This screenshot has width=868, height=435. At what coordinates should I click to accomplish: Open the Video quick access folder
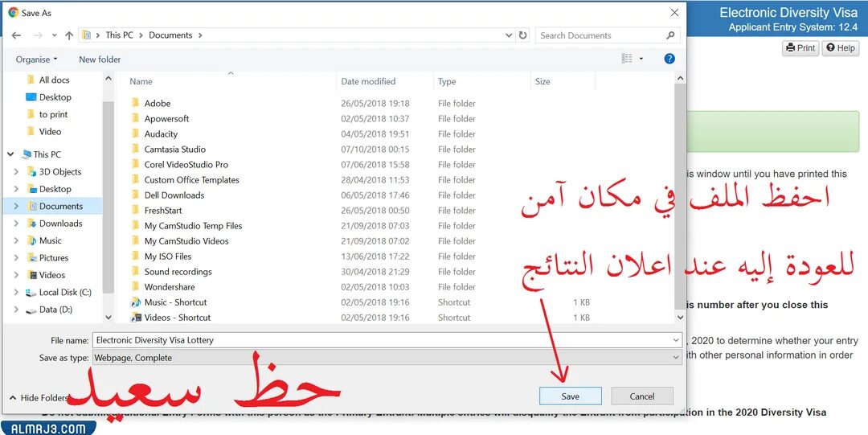pyautogui.click(x=50, y=131)
